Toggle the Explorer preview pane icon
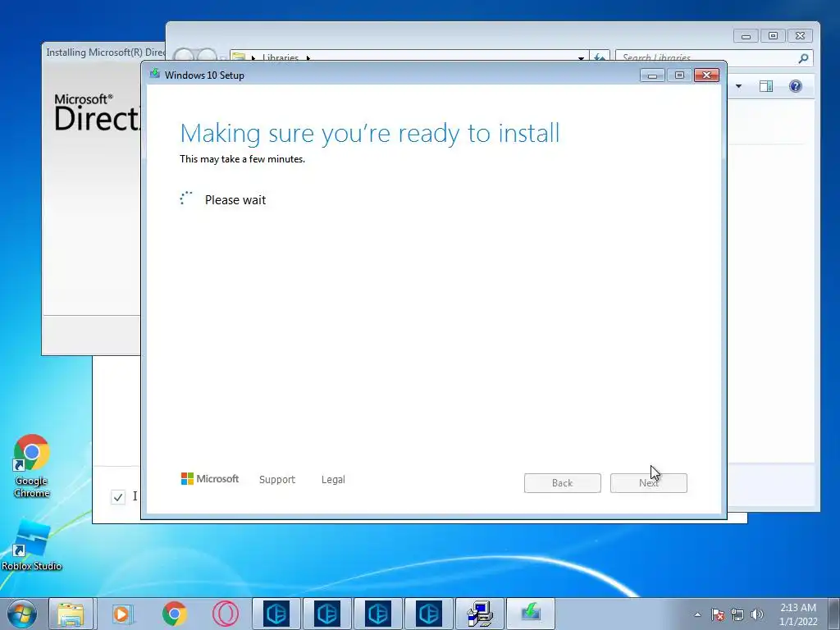This screenshot has height=630, width=840. (766, 86)
